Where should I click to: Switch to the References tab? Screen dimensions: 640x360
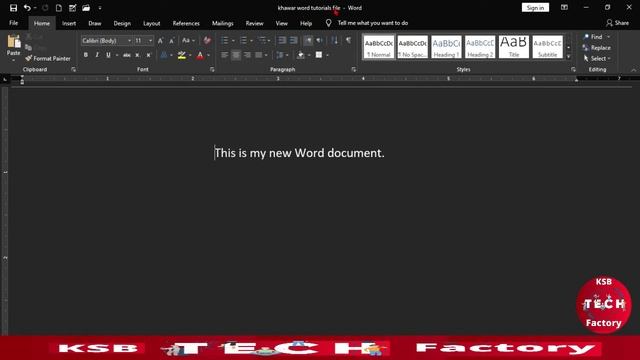tap(186, 23)
